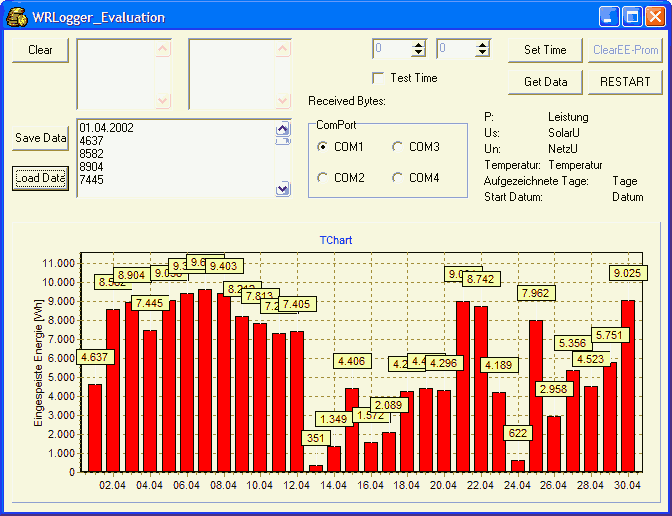Click the 8.904 bar label
The height and width of the screenshot is (516, 672).
tap(132, 275)
